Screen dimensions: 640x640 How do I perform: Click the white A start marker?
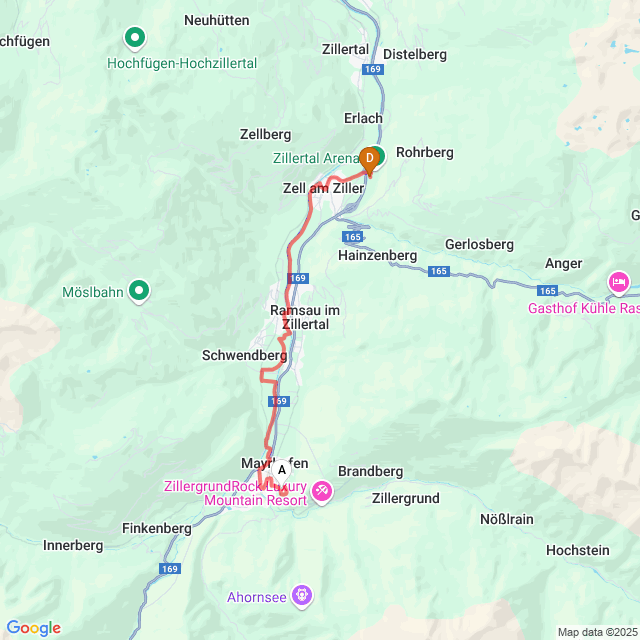click(282, 471)
